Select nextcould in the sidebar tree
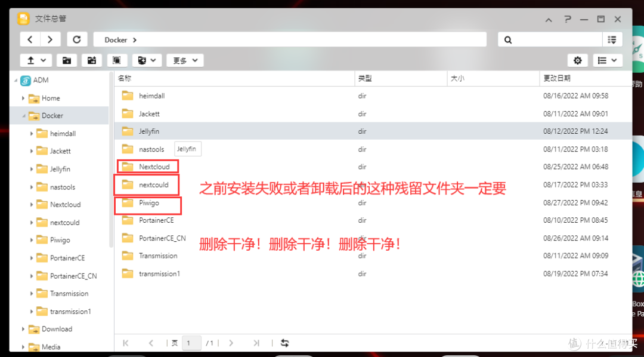Screen dimensions: 644x357 [x=64, y=223]
